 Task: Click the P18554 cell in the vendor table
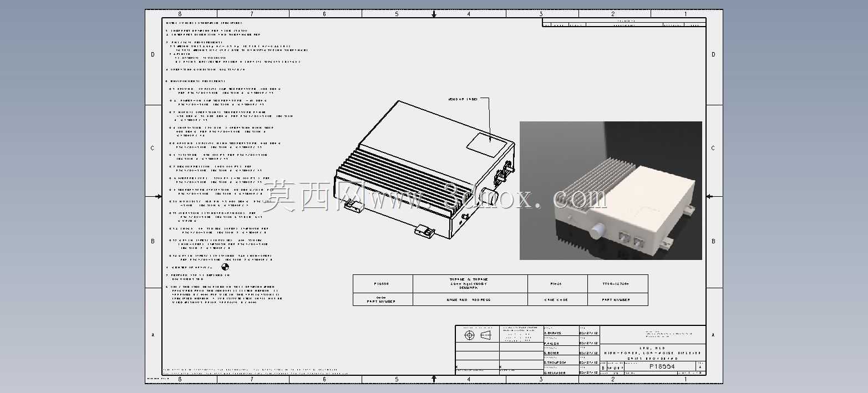coord(383,284)
